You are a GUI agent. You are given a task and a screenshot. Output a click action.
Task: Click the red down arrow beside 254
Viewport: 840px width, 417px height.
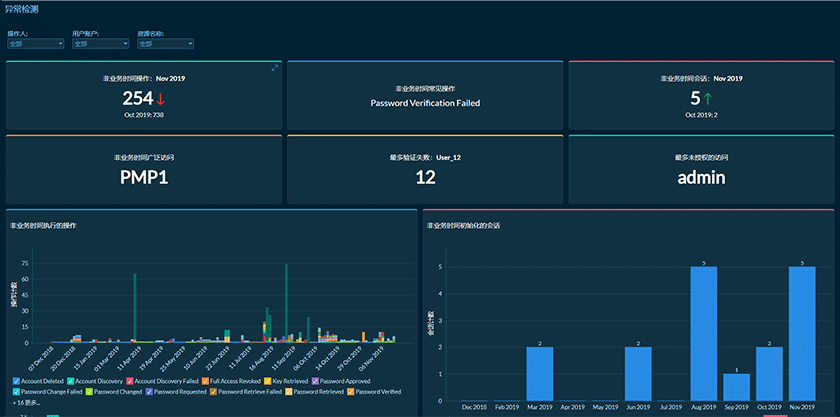pos(160,99)
